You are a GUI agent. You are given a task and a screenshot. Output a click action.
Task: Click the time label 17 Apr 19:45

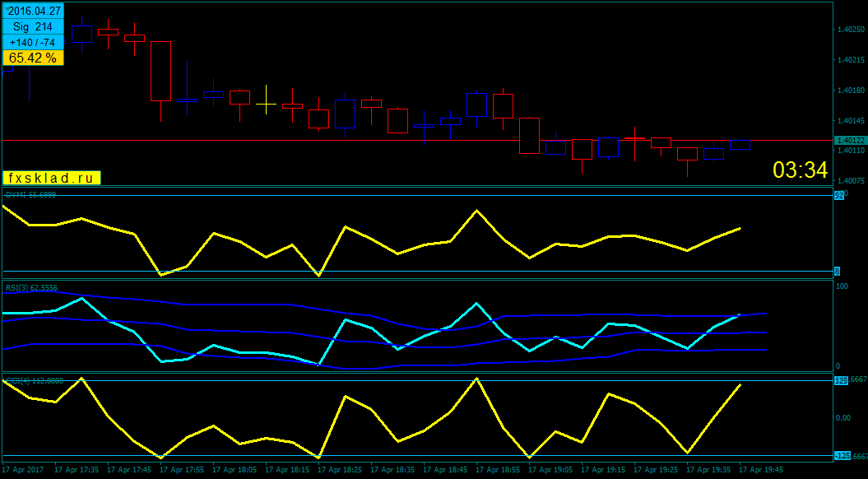[x=761, y=470]
